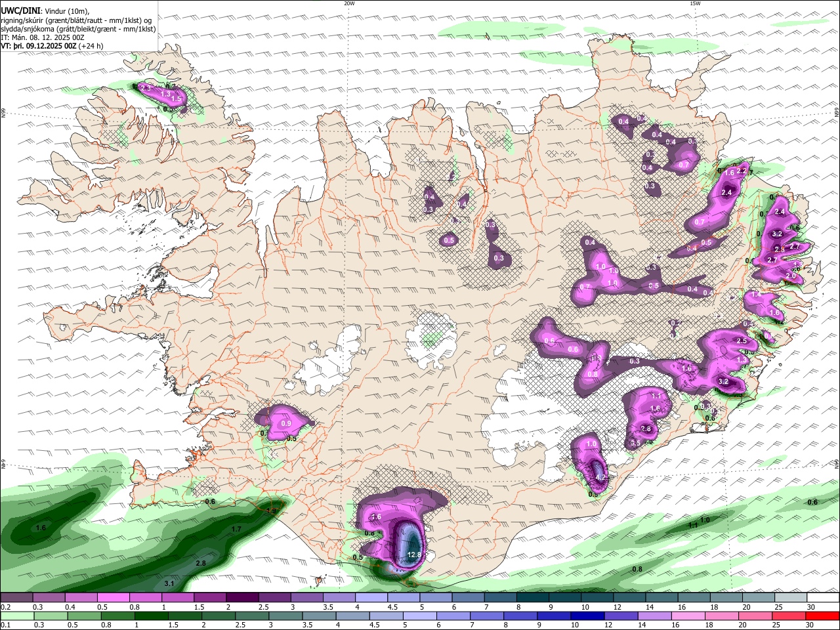Click the pale grey 25–30 snow legend swatch
This screenshot has height=630, width=840.
click(791, 598)
